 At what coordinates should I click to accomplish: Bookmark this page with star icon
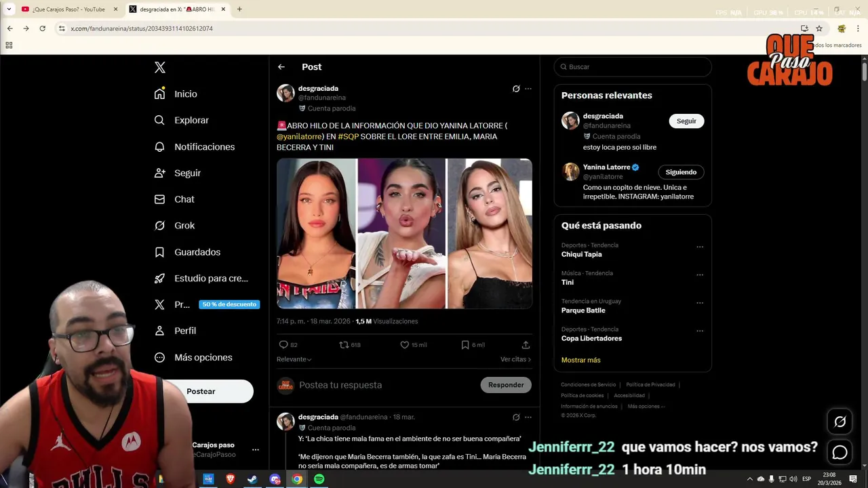(x=819, y=28)
